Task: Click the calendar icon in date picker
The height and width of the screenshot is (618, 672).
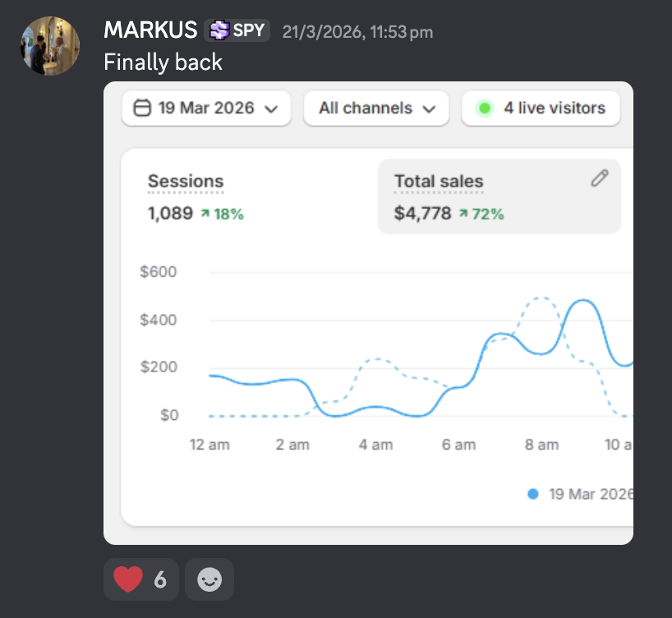Action: coord(142,108)
